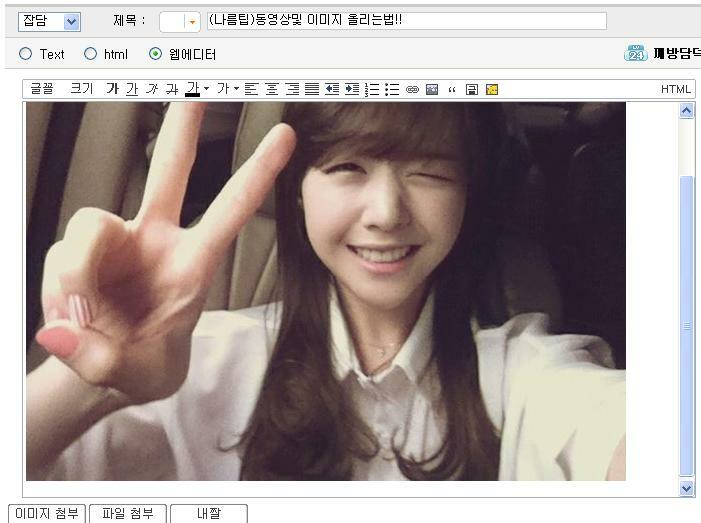Select the Text editor mode radio button

point(26,54)
